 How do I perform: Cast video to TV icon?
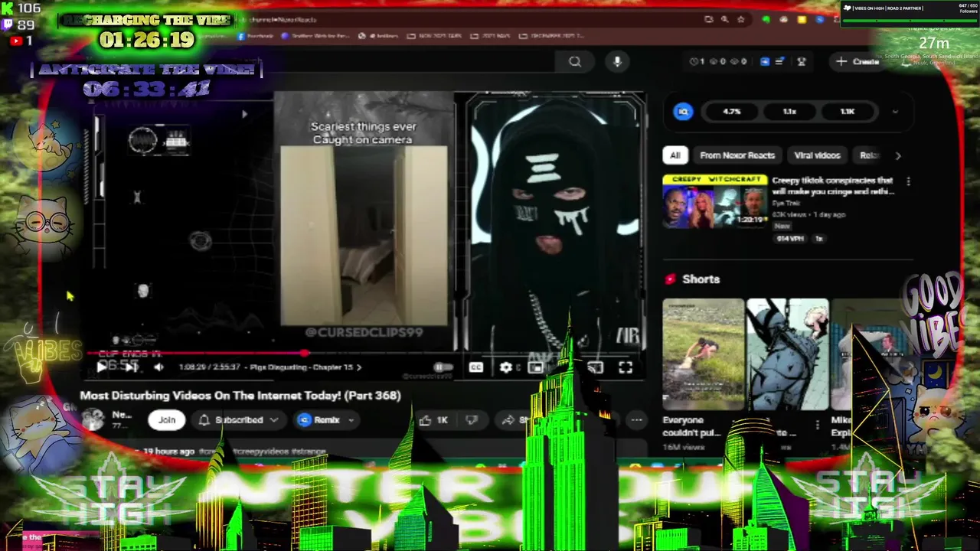pos(595,367)
